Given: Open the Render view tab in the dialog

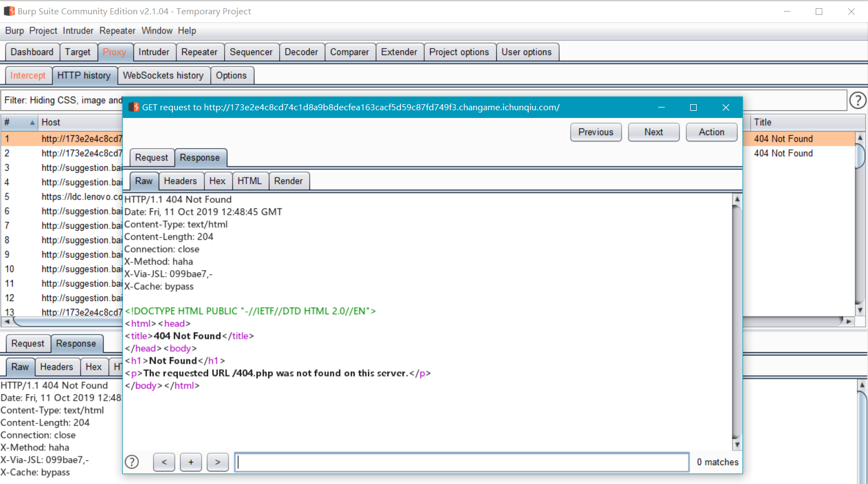Looking at the screenshot, I should point(289,181).
